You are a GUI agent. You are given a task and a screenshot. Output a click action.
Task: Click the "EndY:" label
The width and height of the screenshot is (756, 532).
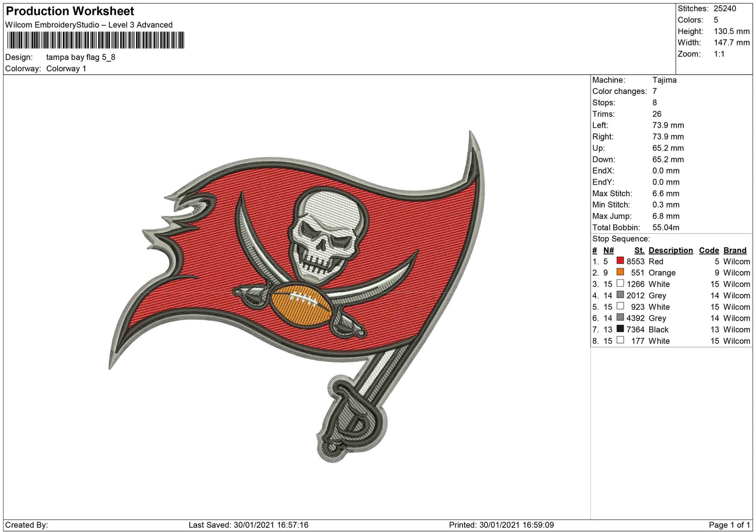[x=603, y=183]
